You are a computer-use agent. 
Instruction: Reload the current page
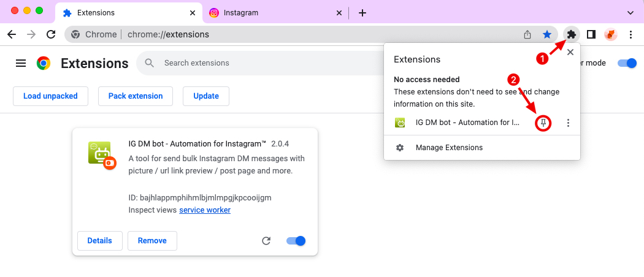(x=51, y=34)
